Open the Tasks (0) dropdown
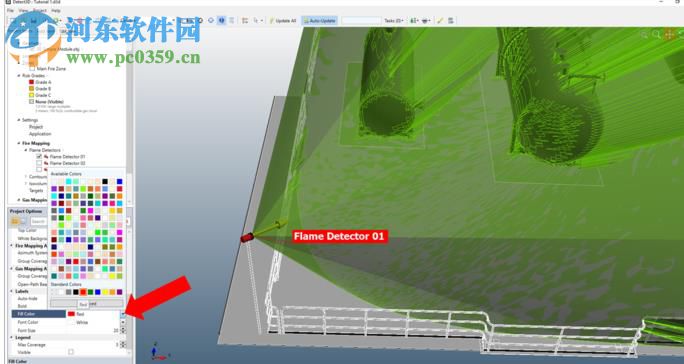 tap(394, 21)
